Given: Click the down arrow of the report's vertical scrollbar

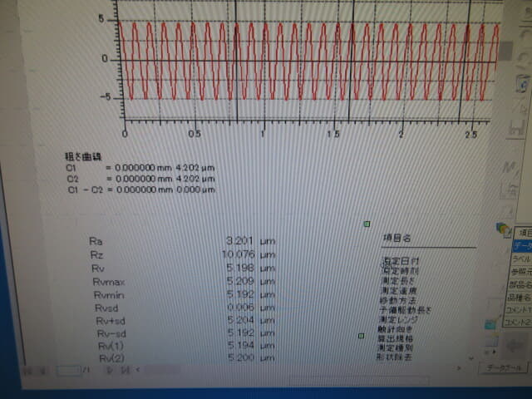Looking at the screenshot, I should (x=471, y=358).
